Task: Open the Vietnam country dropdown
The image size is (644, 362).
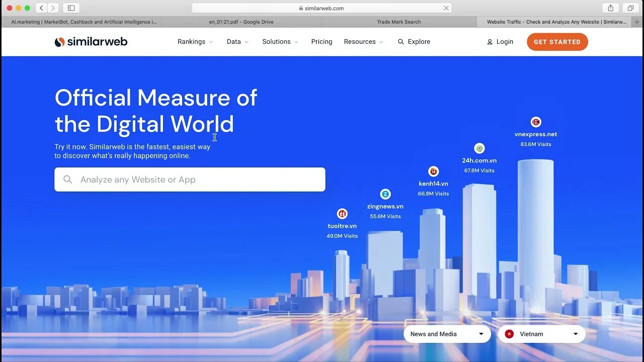Action: click(542, 334)
